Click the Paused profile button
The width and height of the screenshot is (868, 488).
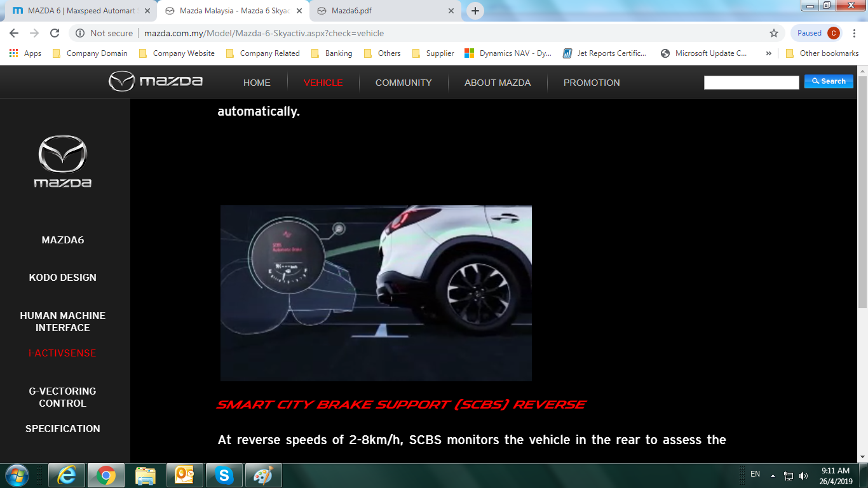point(818,33)
